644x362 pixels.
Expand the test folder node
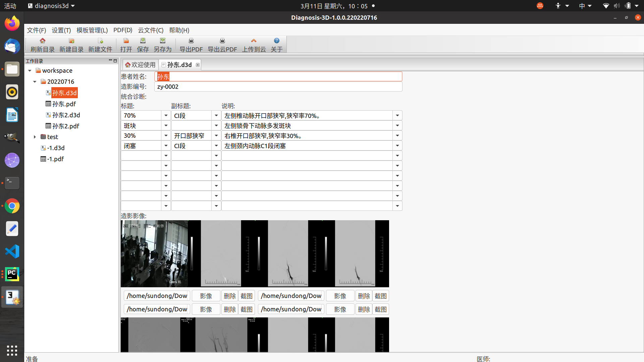35,137
